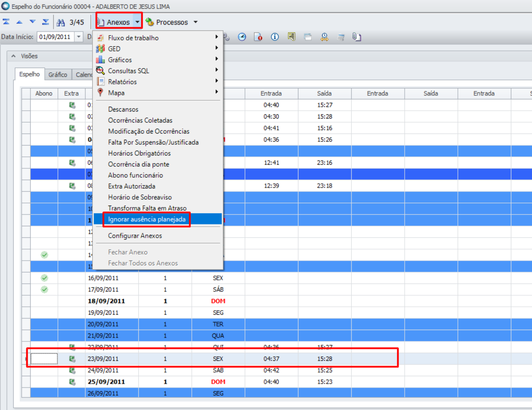This screenshot has width=532, height=410.
Task: Open Configurar Anexos
Action: tap(158, 236)
